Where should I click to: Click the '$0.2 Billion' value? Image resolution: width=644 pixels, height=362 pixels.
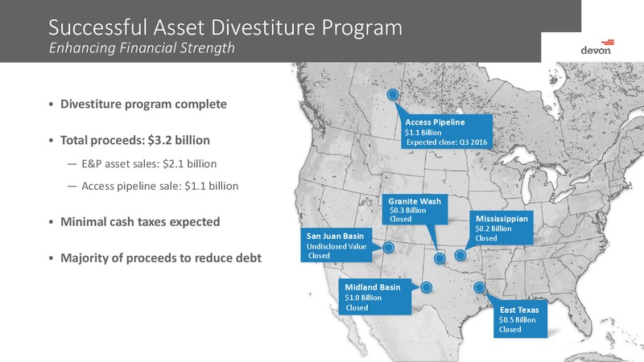[x=493, y=228]
